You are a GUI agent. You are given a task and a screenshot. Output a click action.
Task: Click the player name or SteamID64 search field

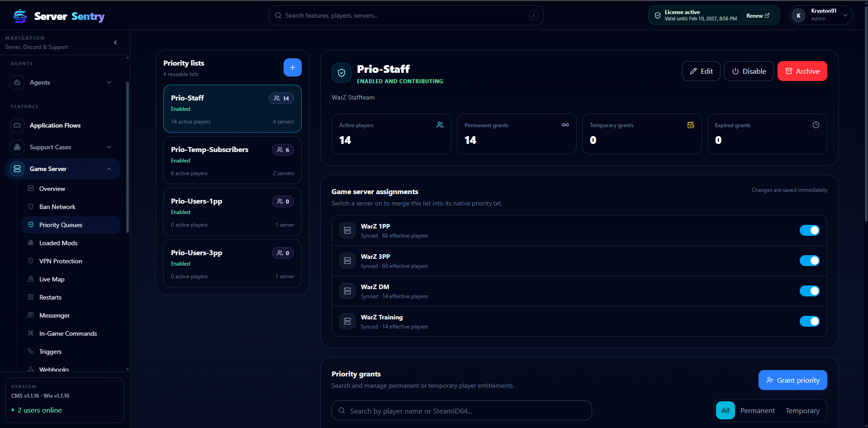pyautogui.click(x=461, y=411)
